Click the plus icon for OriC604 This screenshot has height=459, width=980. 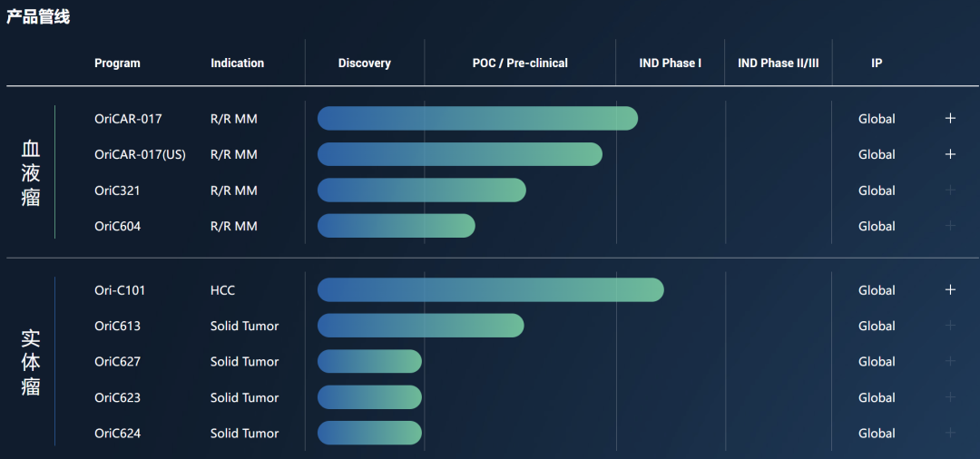tap(950, 226)
